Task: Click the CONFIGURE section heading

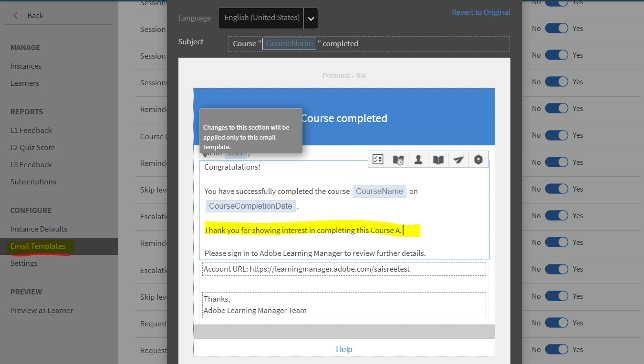Action: [31, 211]
